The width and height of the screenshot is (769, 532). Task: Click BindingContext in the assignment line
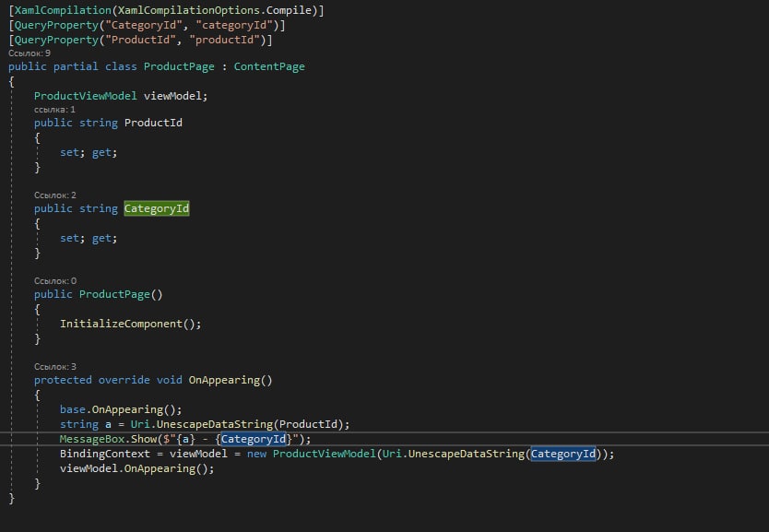click(104, 454)
